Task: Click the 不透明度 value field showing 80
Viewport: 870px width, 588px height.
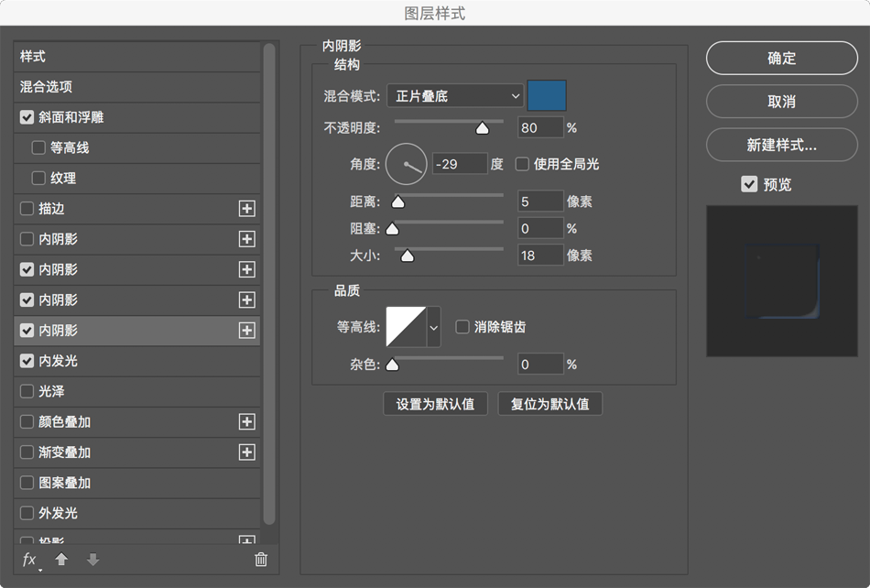Action: (x=540, y=128)
